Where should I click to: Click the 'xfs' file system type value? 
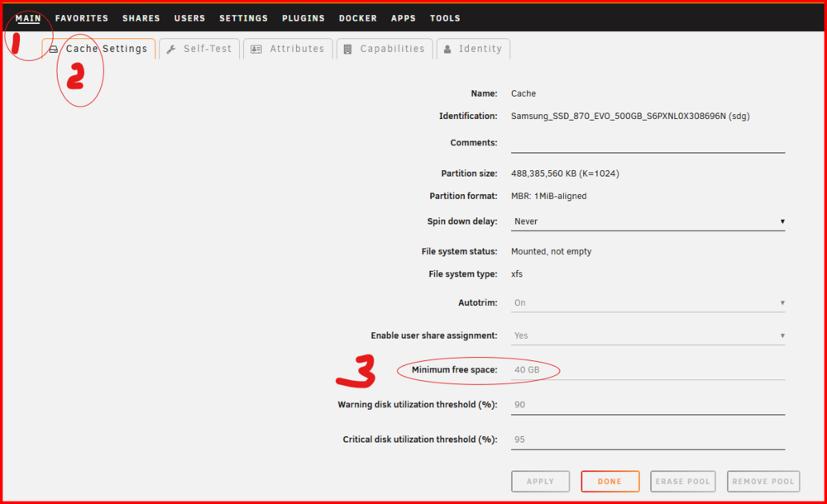click(x=517, y=274)
